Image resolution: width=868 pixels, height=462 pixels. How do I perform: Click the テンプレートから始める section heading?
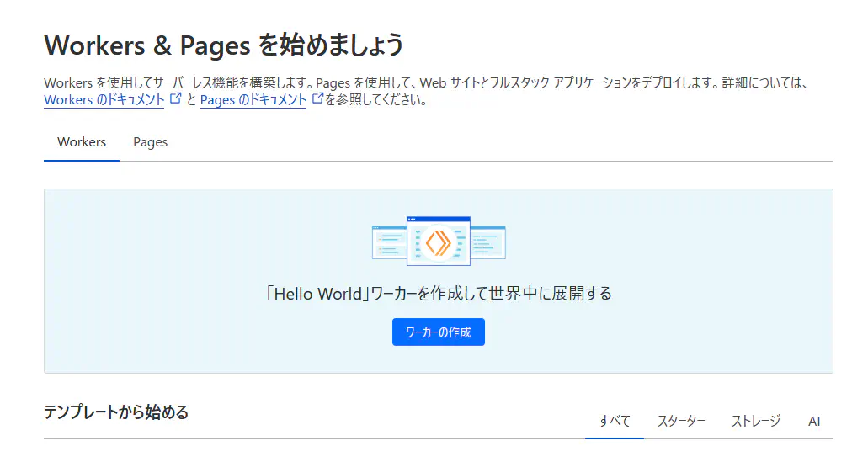[116, 412]
